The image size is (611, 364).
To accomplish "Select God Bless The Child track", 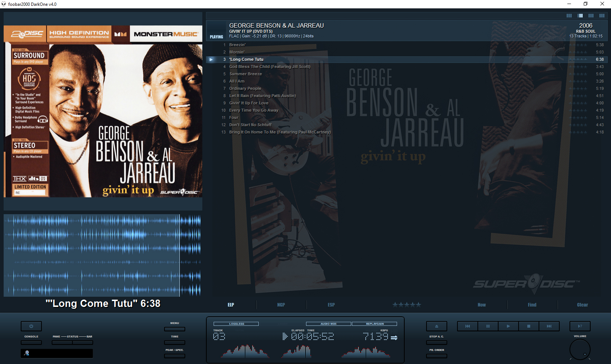I will point(407,67).
